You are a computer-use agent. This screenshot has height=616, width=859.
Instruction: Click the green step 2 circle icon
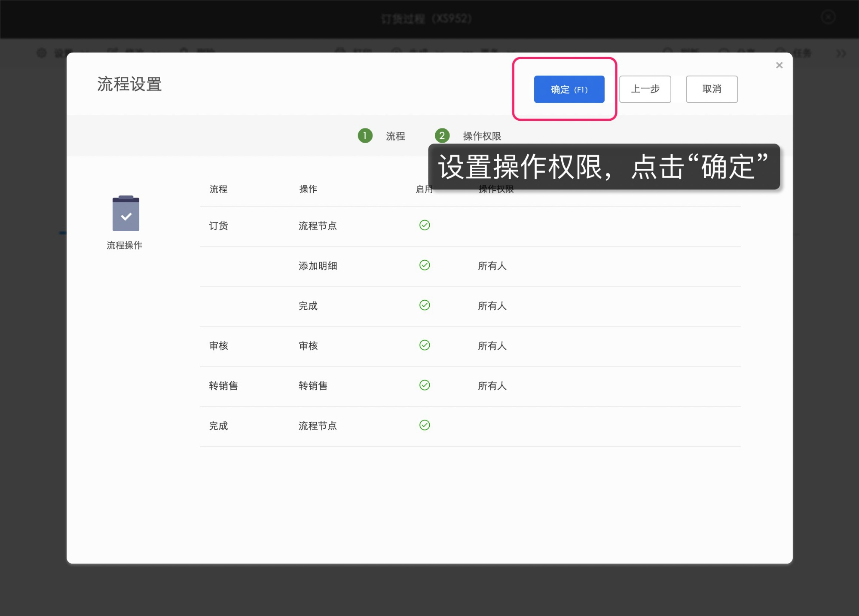(x=442, y=136)
